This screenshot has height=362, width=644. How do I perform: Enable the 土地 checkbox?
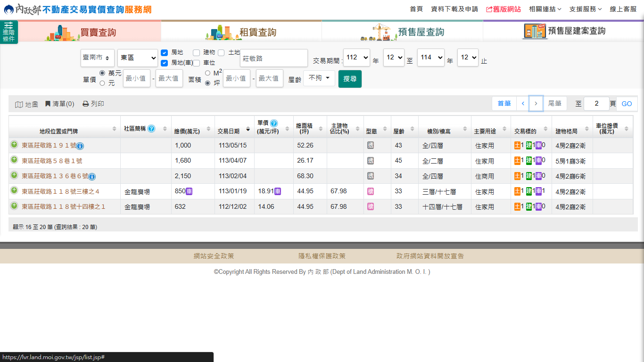(221, 53)
